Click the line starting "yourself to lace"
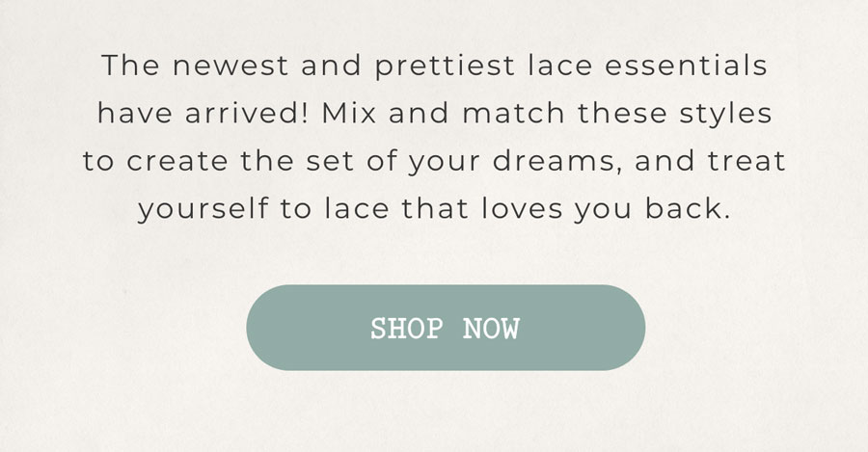The height and width of the screenshot is (452, 868). pyautogui.click(x=435, y=209)
